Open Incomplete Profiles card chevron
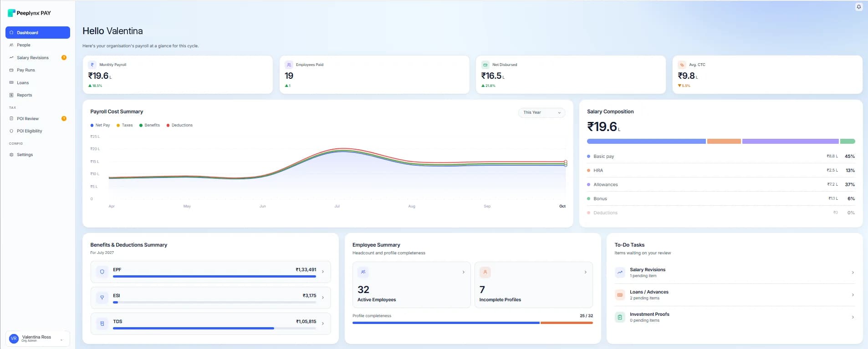The image size is (868, 349). point(586,272)
